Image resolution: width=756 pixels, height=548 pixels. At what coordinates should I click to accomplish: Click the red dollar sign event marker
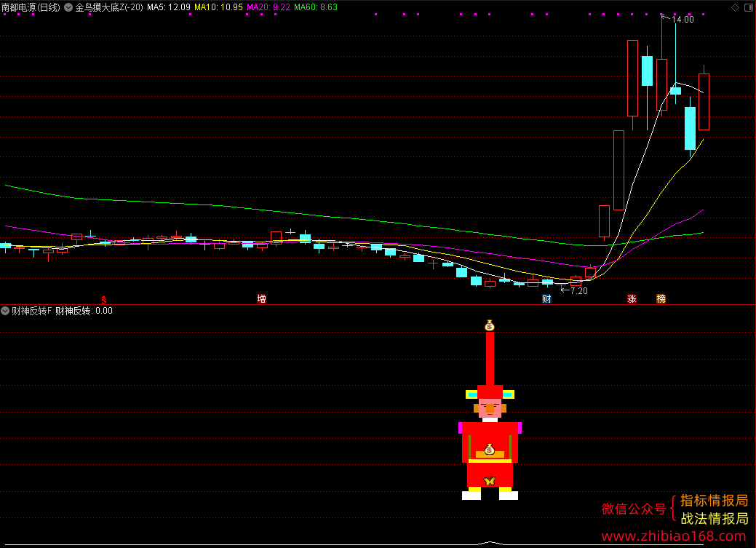(x=103, y=299)
